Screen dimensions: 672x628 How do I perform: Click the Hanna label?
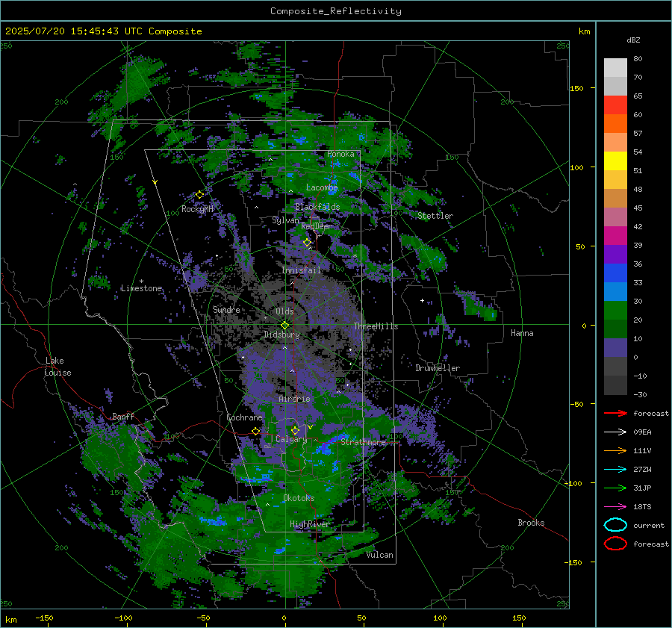point(522,333)
